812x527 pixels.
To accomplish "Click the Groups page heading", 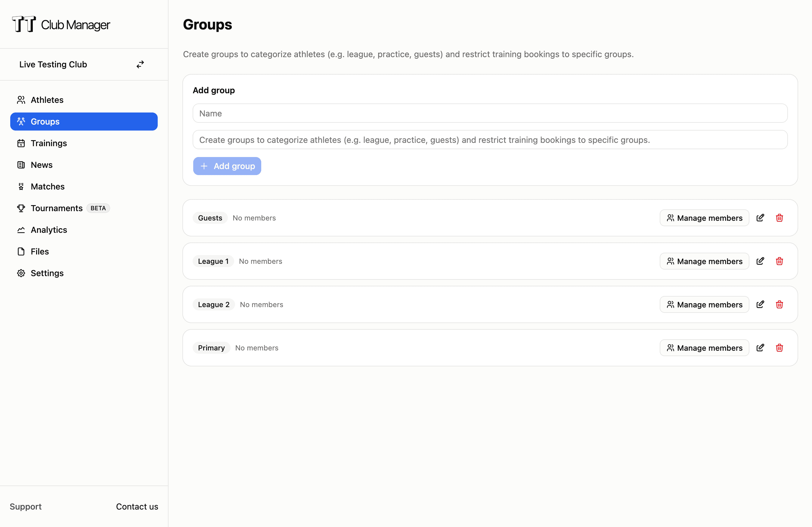I will coord(207,25).
